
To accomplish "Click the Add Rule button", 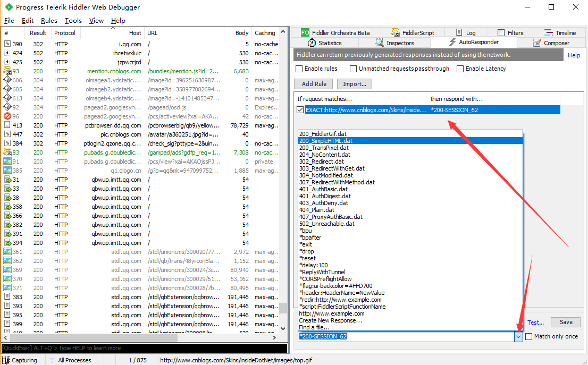I will [x=314, y=84].
